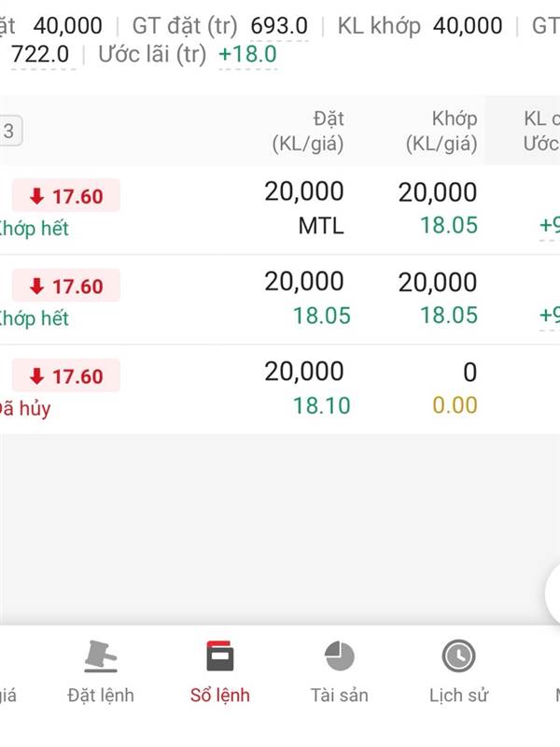Tap the number 3 filter badge
This screenshot has width=560, height=747.
click(8, 132)
